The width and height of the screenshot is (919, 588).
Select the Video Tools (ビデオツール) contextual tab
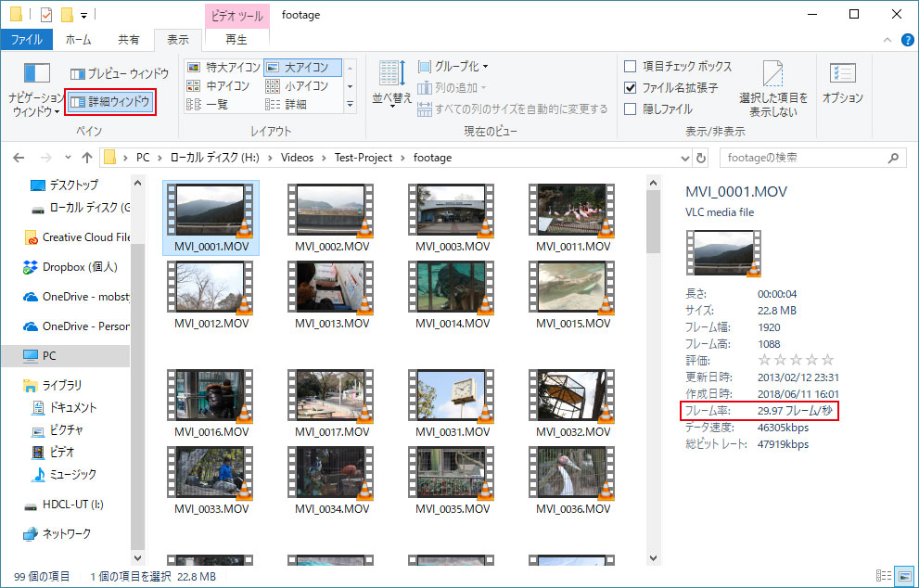tap(236, 15)
